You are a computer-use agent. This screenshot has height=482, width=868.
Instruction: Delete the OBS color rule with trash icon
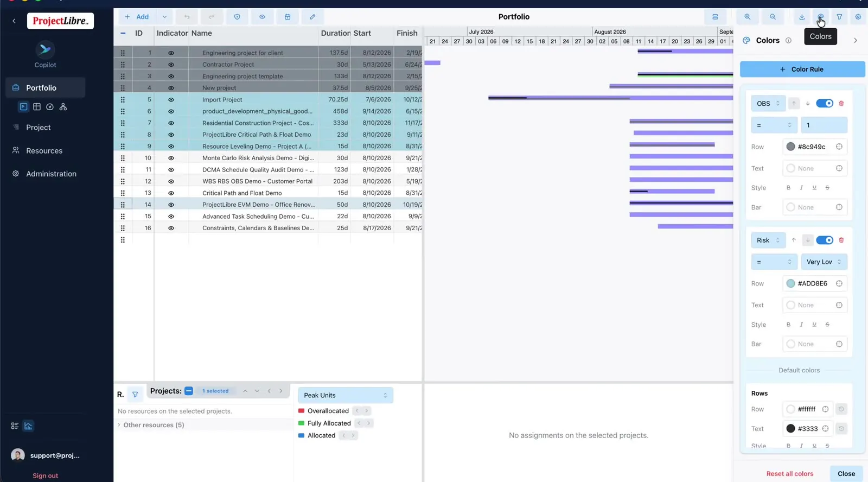pyautogui.click(x=841, y=104)
